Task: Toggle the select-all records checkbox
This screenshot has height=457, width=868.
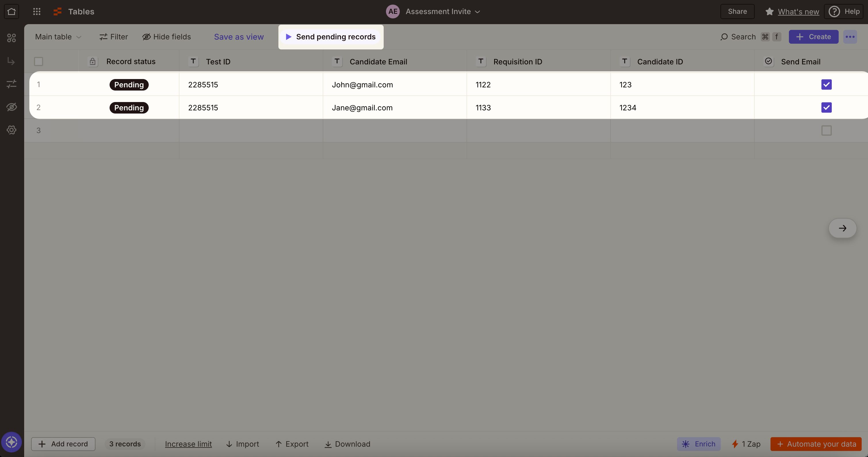Action: pyautogui.click(x=39, y=62)
